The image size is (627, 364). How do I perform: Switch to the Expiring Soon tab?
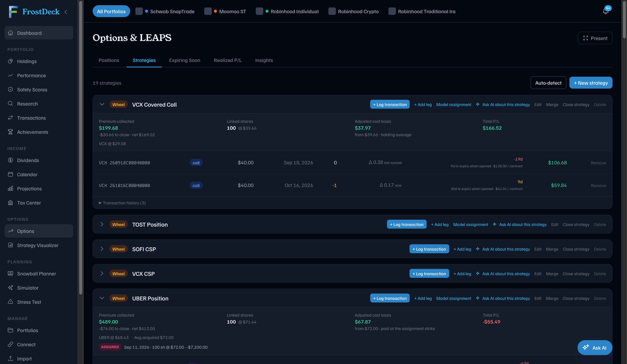click(185, 60)
